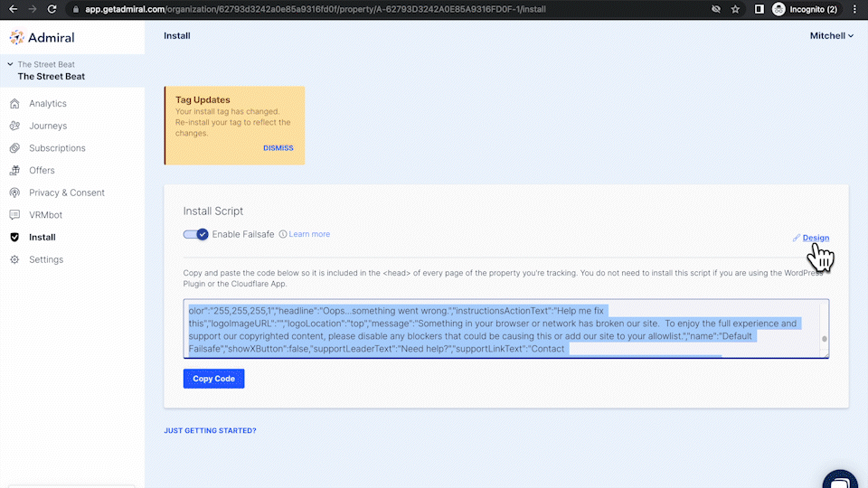Click the Journeys icon
Image resolution: width=868 pixels, height=488 pixels.
pos(15,126)
